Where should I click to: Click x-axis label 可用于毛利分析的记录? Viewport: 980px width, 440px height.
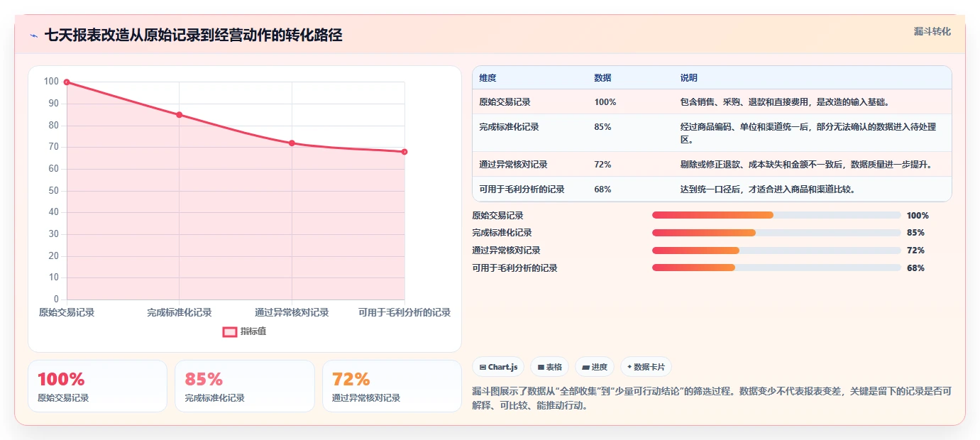tap(404, 312)
